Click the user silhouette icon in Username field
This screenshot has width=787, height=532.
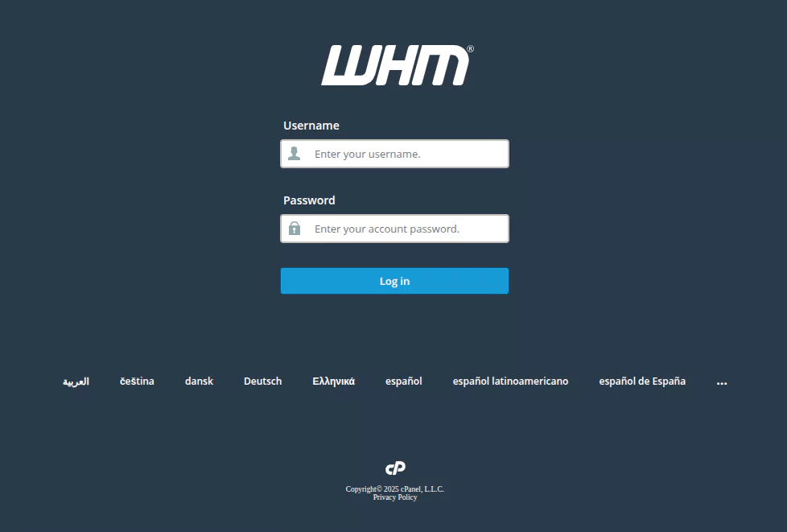click(x=295, y=154)
